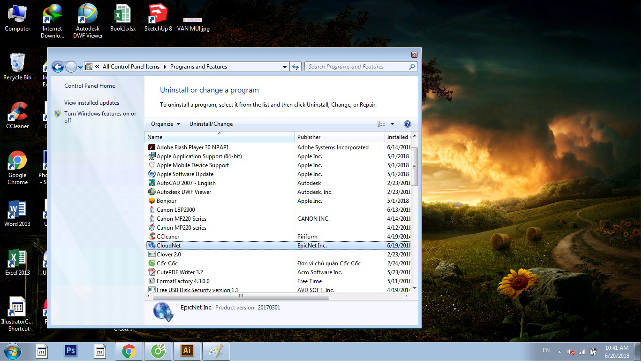Viewport: 644px width, 363px height.
Task: Open Adobe Illustrator from the taskbar
Action: pos(187,351)
